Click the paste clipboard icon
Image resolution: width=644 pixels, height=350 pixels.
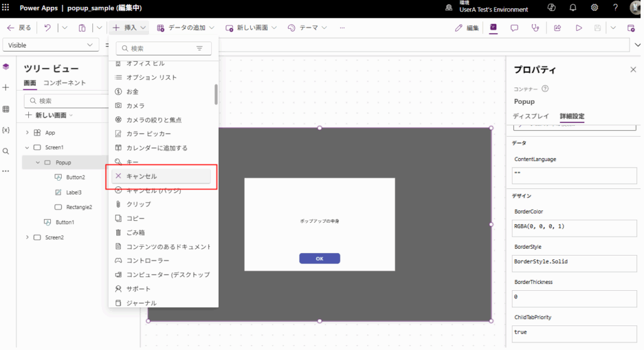[82, 28]
